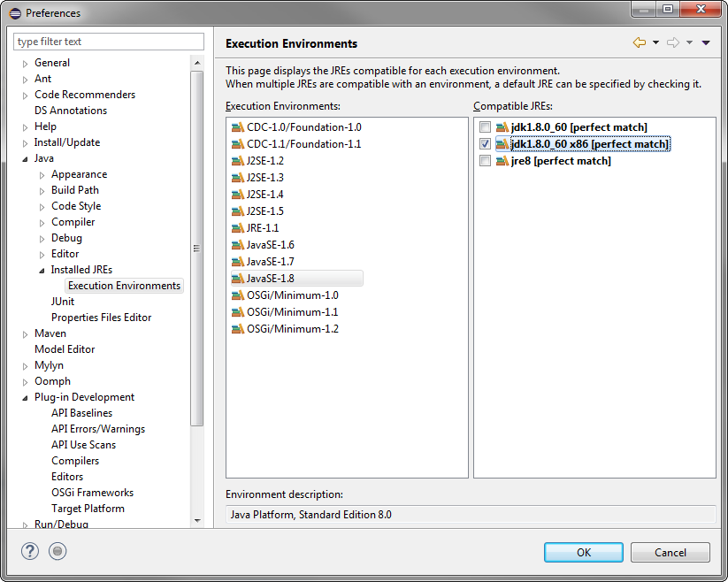Click the icon beside CDC-1.0/Foundation-1.0
Screen dimensions: 728x582
point(238,127)
